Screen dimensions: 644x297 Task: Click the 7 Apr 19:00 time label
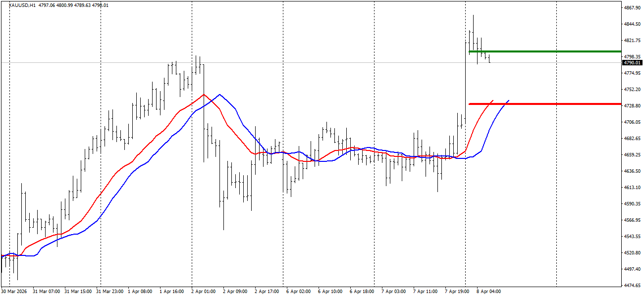point(457,292)
